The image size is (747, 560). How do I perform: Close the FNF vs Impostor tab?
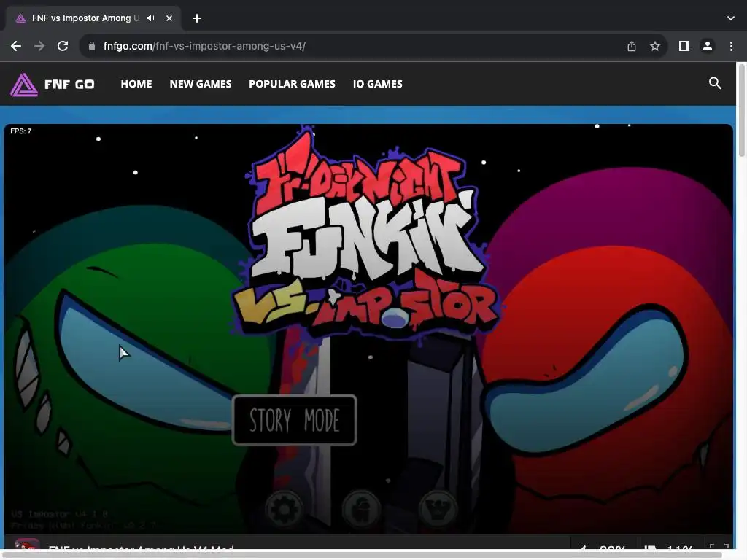click(x=169, y=18)
